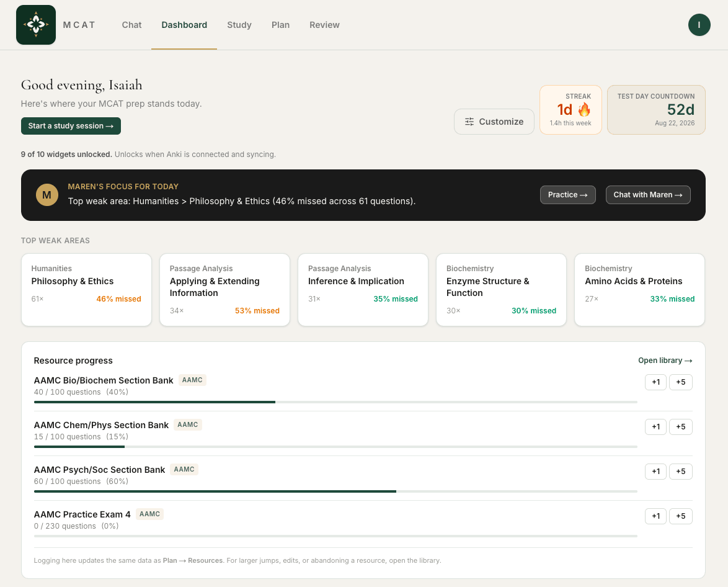728x587 pixels.
Task: Click the '15 / 100 questions (15%)' text
Action: tap(81, 436)
